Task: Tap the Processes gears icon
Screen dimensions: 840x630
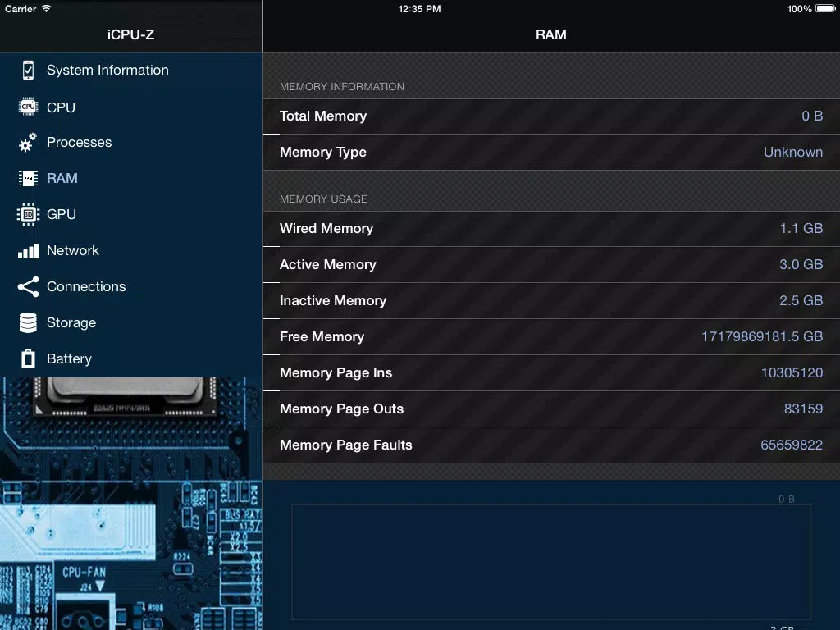Action: (28, 143)
